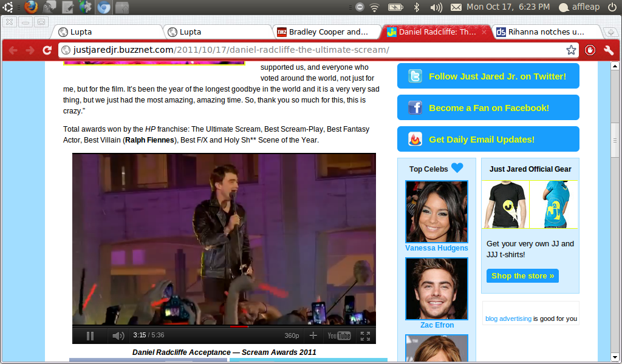This screenshot has width=622, height=364.
Task: Toggle fullscreen mode on the video player
Action: pos(365,336)
